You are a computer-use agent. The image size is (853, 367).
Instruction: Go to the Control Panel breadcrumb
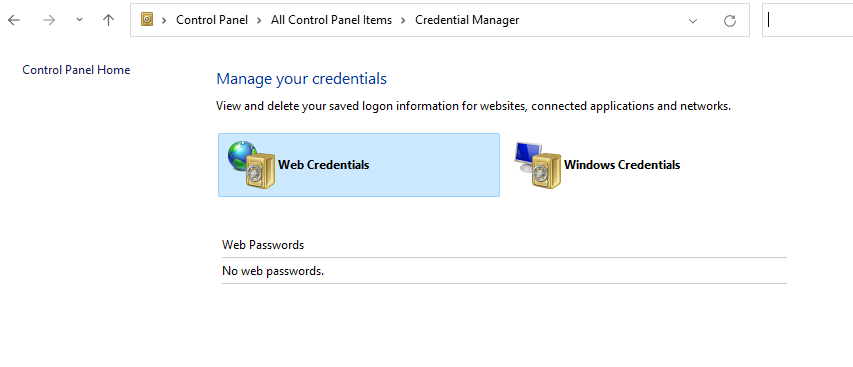(212, 20)
